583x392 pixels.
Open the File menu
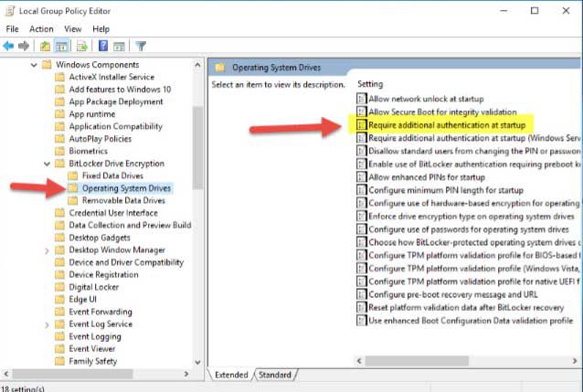pos(13,28)
